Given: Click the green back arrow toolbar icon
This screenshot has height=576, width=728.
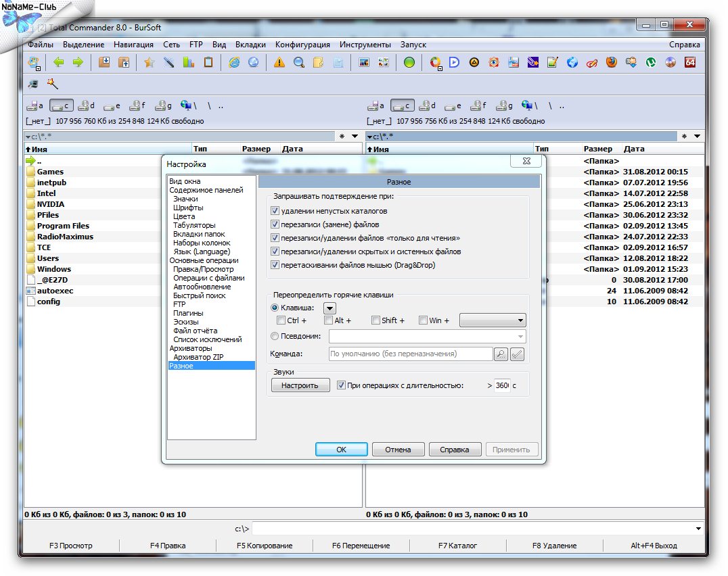Looking at the screenshot, I should click(x=58, y=63).
